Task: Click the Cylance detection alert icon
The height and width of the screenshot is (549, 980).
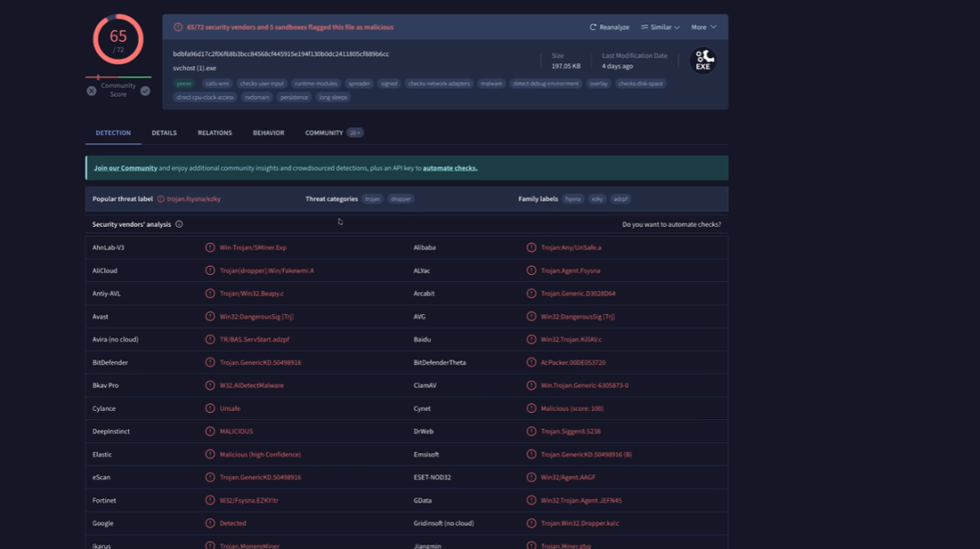Action: (210, 408)
